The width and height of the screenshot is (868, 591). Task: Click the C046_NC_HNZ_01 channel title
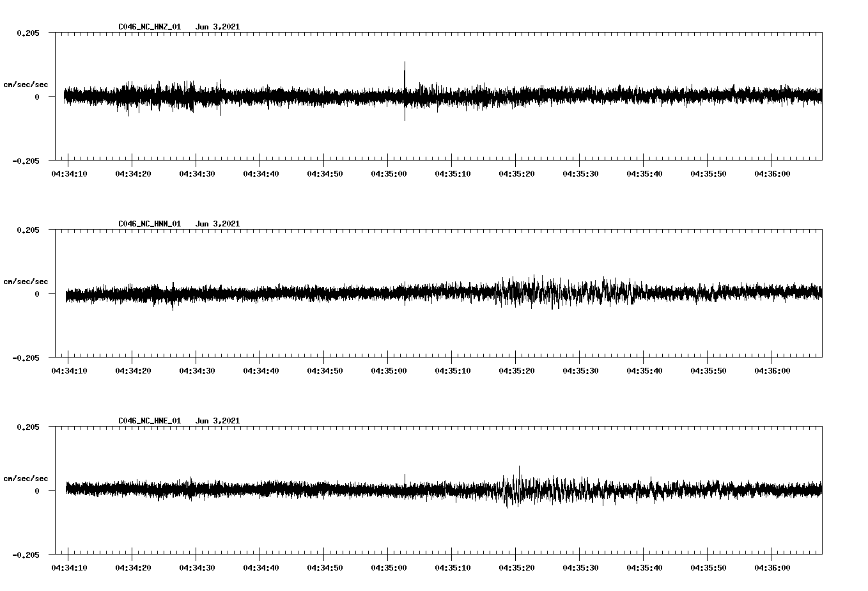point(150,27)
